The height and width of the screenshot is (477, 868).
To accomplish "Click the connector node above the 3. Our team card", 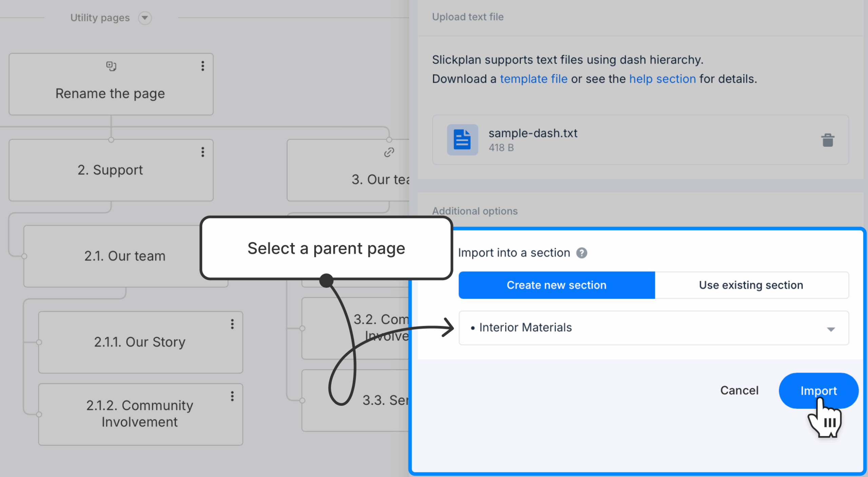I will tap(389, 140).
